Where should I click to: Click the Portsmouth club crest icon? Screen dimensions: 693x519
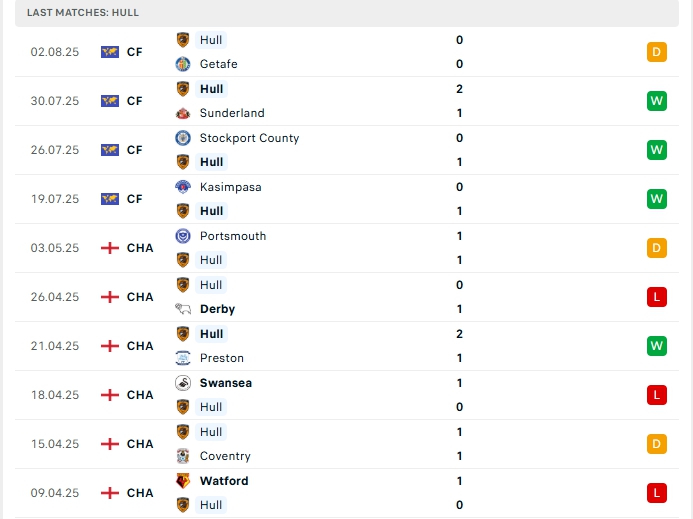tap(183, 236)
